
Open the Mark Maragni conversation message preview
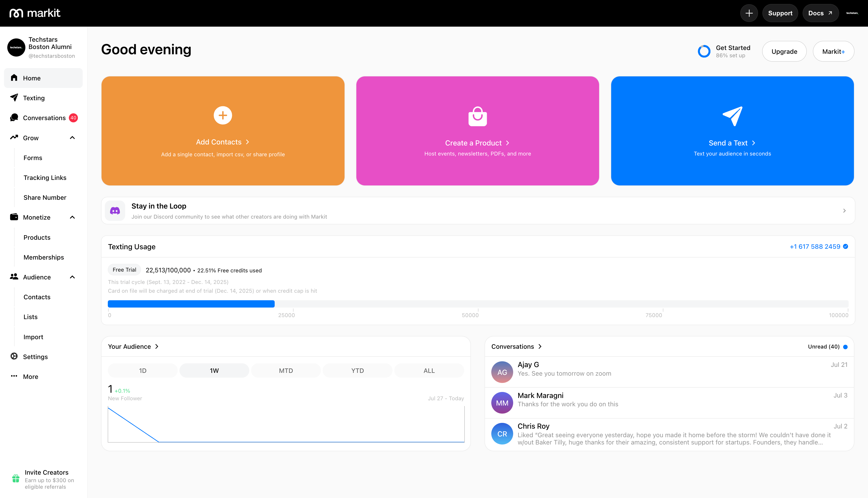click(x=568, y=404)
